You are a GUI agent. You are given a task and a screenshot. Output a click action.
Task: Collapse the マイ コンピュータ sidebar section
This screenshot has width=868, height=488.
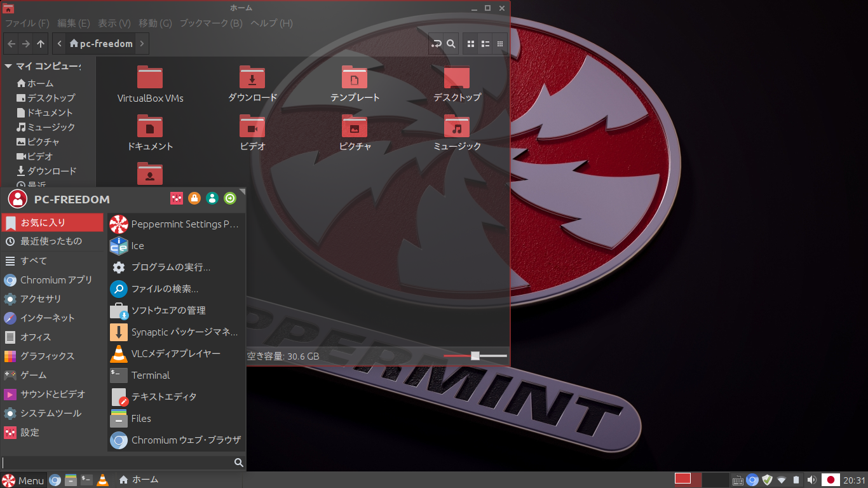coord(8,66)
